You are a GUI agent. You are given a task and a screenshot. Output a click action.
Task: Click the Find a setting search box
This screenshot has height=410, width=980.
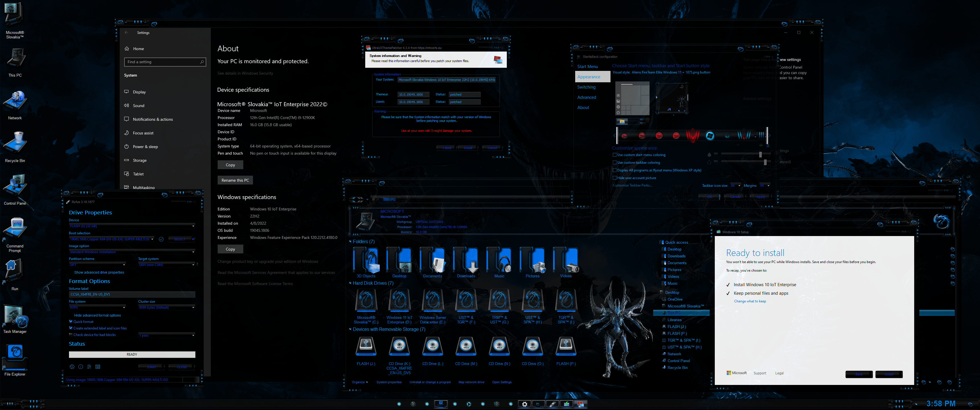[165, 62]
